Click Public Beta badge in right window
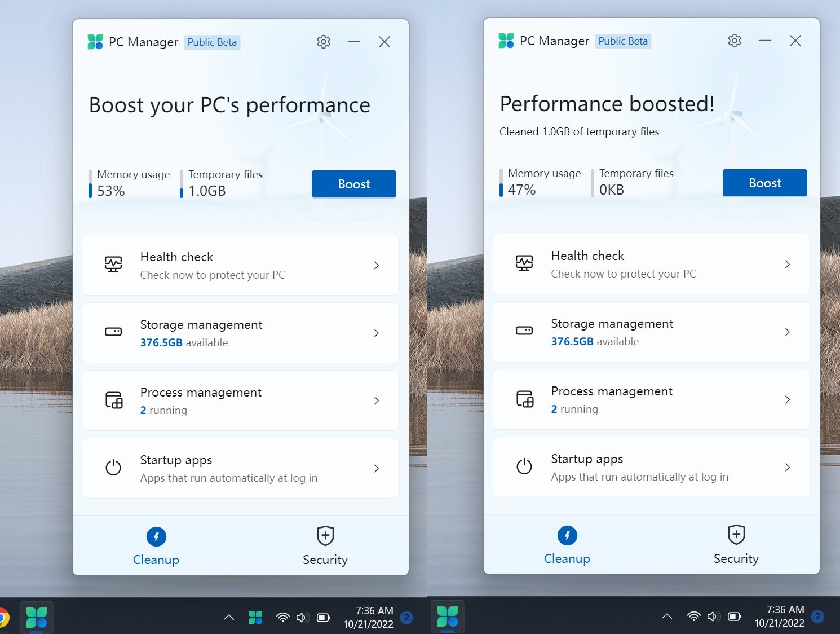Image resolution: width=840 pixels, height=634 pixels. [623, 41]
